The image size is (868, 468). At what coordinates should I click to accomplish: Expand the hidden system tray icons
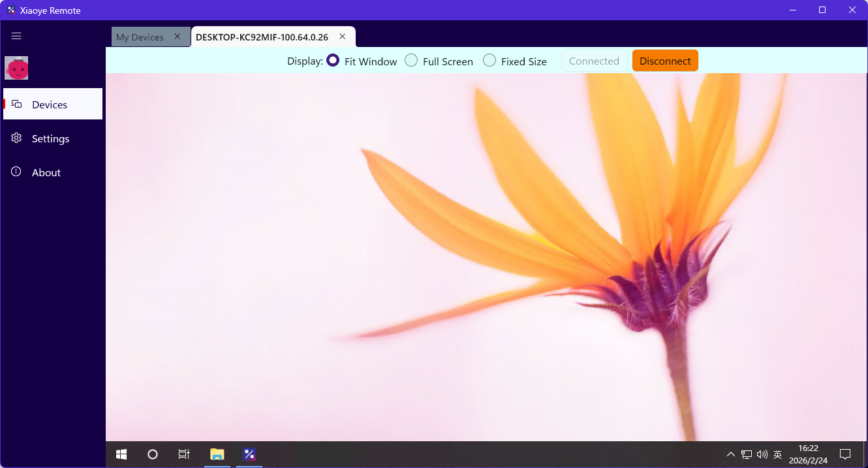pos(731,454)
